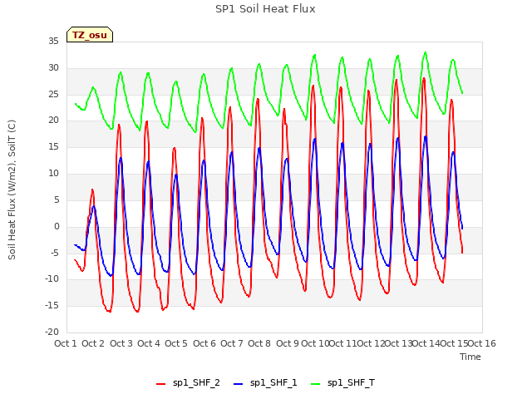The image size is (532, 399).
Task: Click the Soil Heat Flux y-axis label
Action: click(x=12, y=190)
